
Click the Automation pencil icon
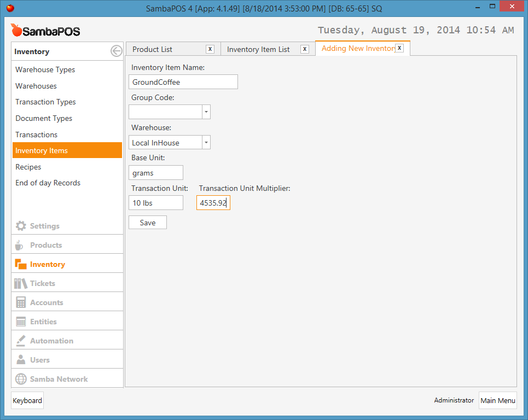[21, 341]
